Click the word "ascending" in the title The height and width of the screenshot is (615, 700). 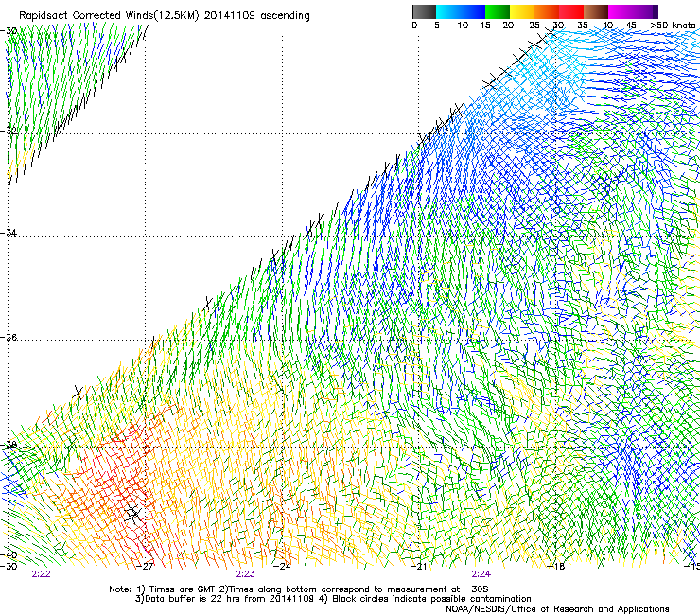pos(285,16)
